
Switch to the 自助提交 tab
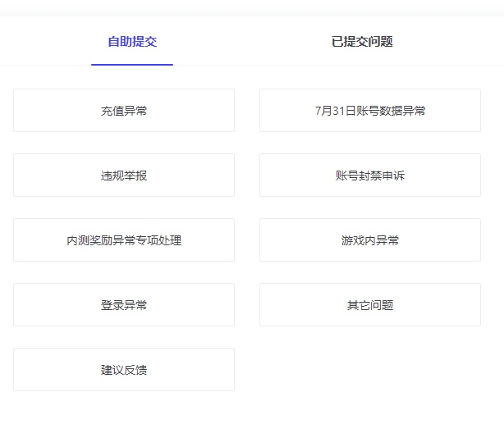(132, 42)
